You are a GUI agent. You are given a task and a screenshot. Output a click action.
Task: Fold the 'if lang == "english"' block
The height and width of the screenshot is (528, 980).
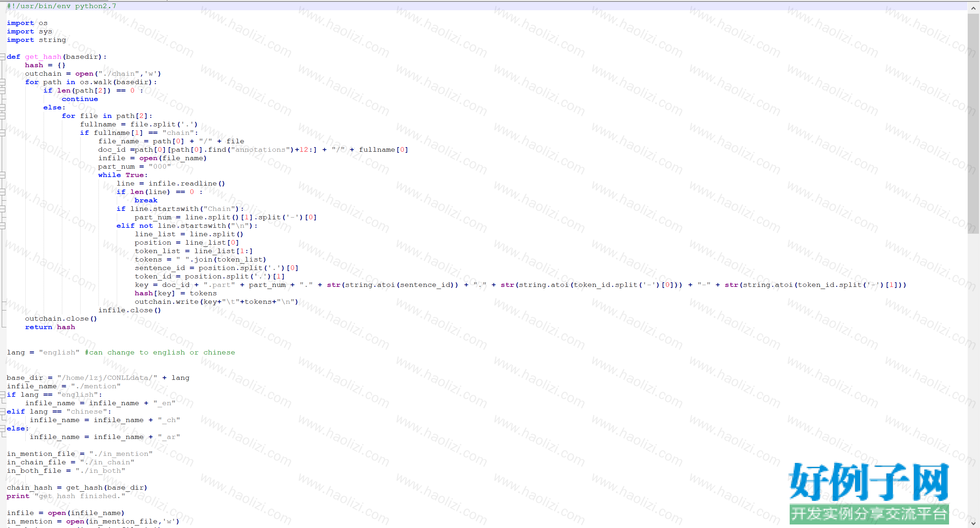[x=3, y=395]
